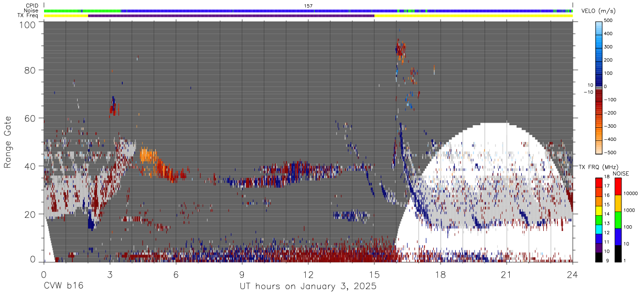Click the cyan segment of TX FRQ colorbar
Image resolution: width=644 pixels, height=297 pixels.
[598, 228]
